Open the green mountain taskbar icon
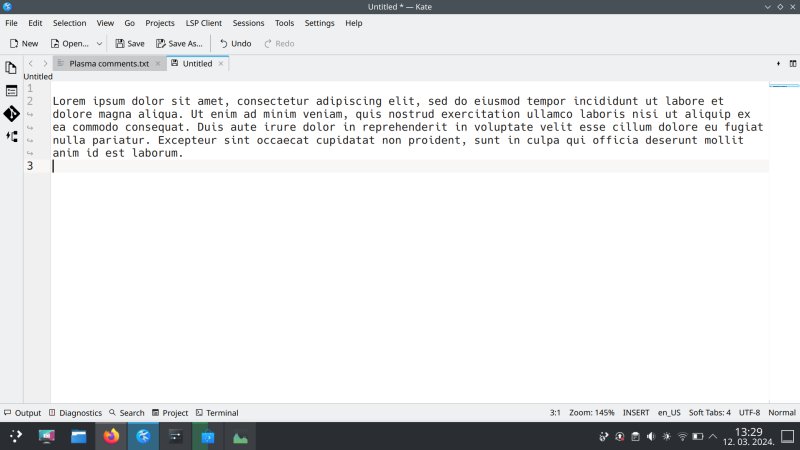 [x=240, y=437]
